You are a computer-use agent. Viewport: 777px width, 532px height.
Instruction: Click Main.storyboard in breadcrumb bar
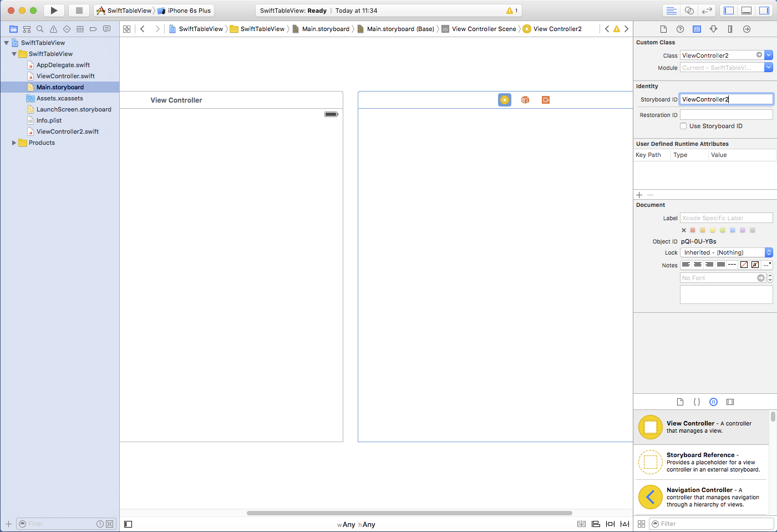point(326,29)
